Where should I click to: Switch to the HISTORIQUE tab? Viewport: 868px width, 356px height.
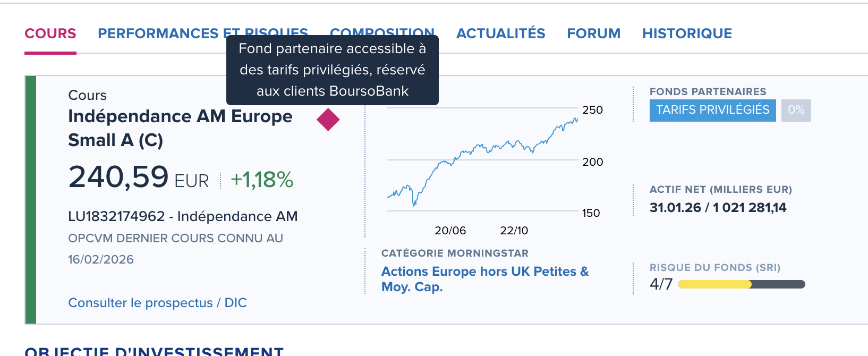coord(687,33)
